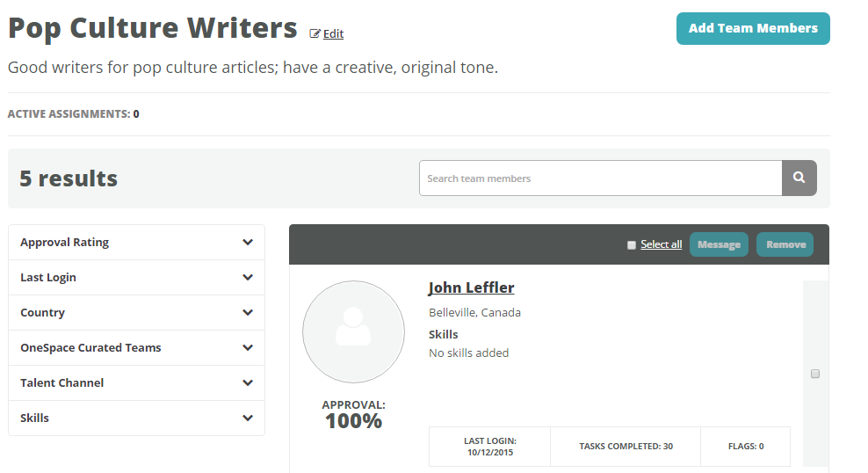Open the Talent Channel filter section
Image resolution: width=868 pixels, height=473 pixels.
click(x=136, y=382)
